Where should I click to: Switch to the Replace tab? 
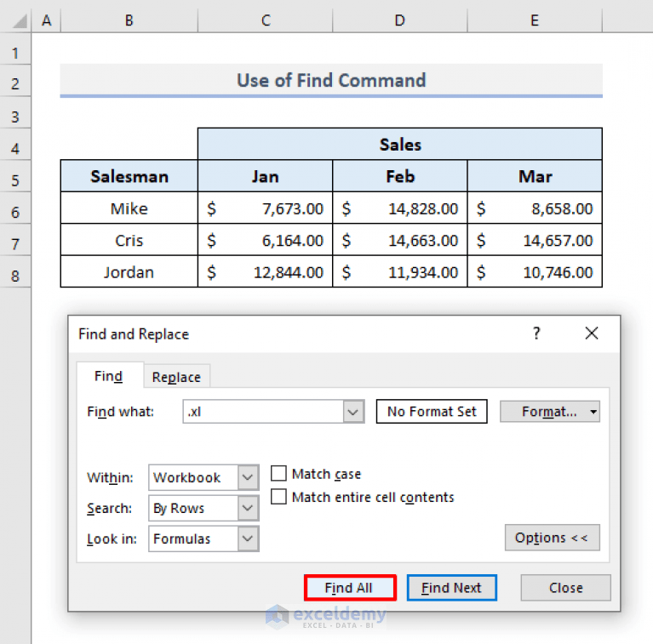(x=176, y=377)
